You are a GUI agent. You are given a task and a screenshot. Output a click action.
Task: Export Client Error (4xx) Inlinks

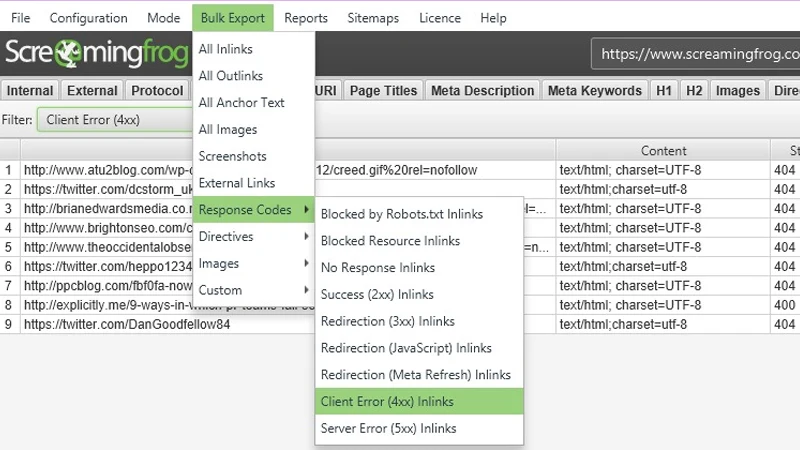click(x=419, y=402)
